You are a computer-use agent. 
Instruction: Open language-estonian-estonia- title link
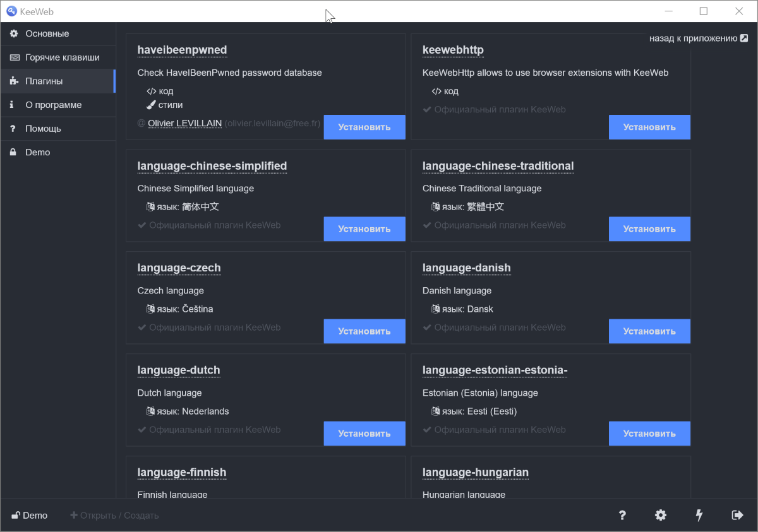click(495, 370)
